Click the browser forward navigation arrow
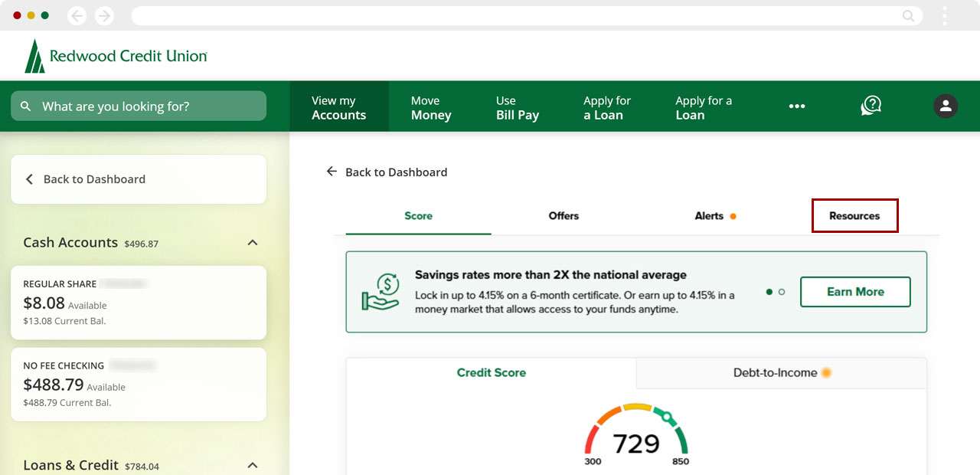This screenshot has height=475, width=980. point(104,15)
